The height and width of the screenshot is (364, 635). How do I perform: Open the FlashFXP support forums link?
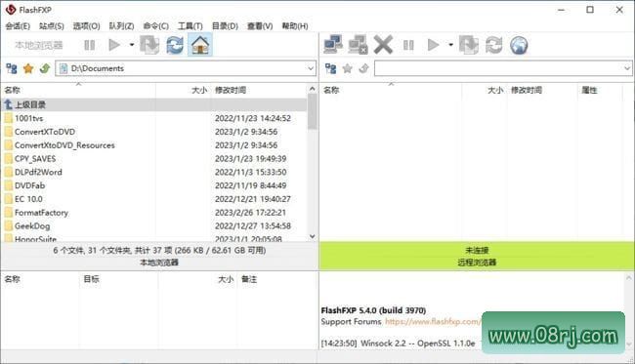pos(433,322)
